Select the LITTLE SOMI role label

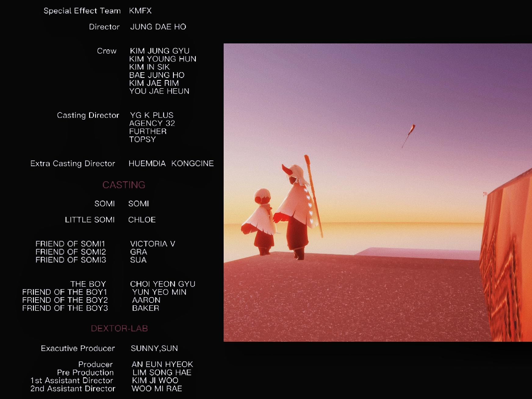[x=90, y=220]
